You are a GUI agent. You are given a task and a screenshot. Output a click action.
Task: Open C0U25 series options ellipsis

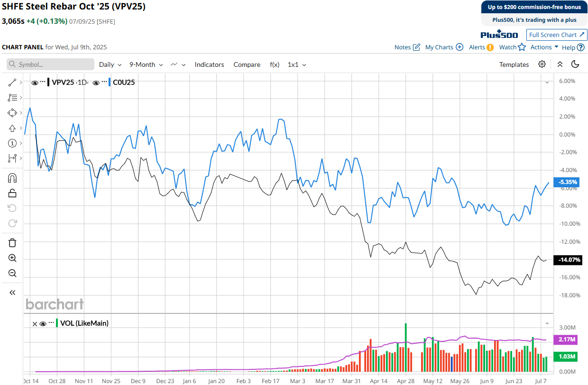click(104, 82)
